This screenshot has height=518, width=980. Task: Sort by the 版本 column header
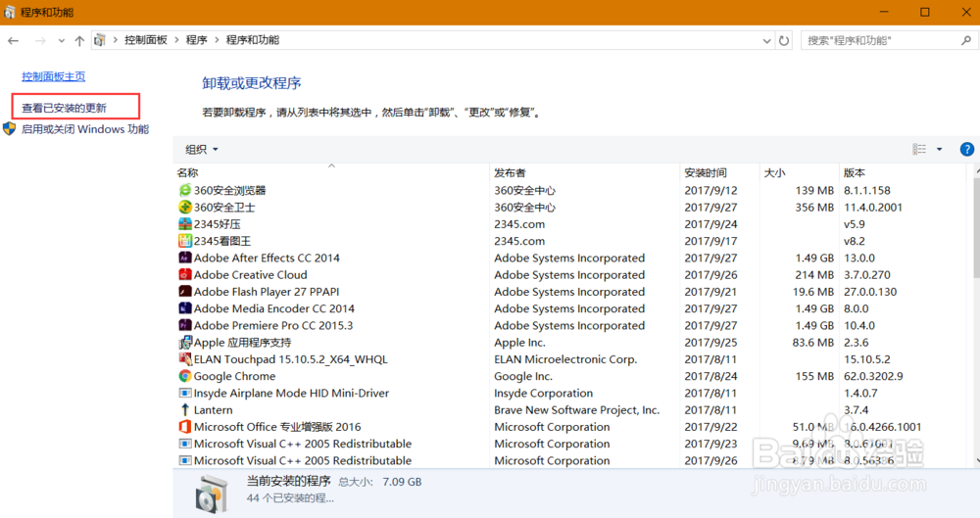[x=903, y=172]
